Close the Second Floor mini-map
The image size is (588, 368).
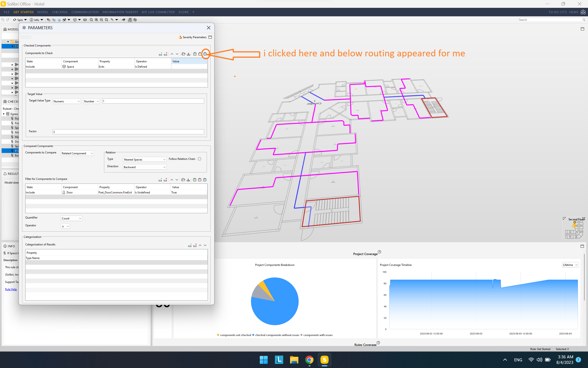click(x=584, y=219)
